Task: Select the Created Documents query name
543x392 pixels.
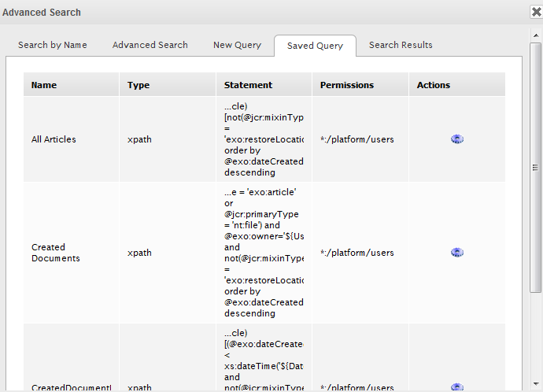Action: (x=55, y=253)
